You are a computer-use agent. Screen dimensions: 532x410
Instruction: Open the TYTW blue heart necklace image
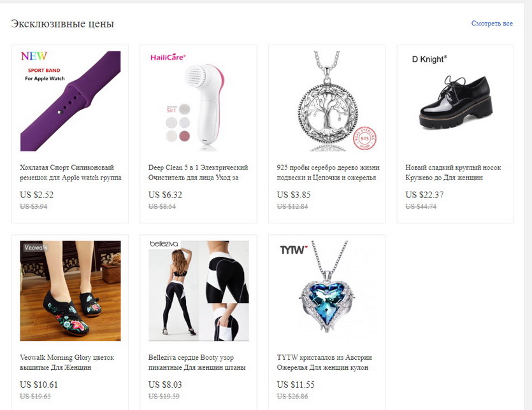coord(327,290)
